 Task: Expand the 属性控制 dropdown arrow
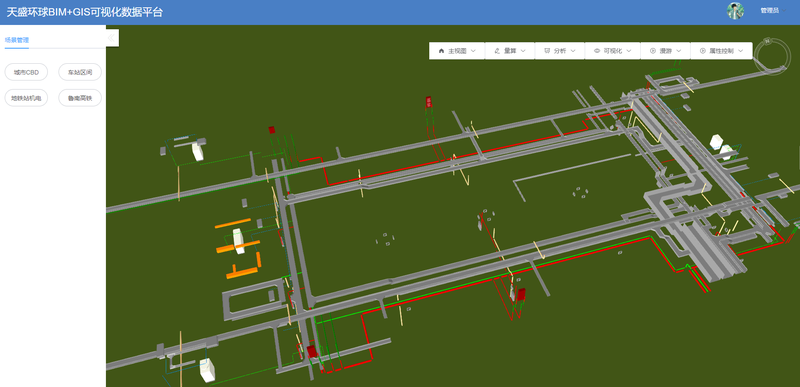tap(741, 51)
